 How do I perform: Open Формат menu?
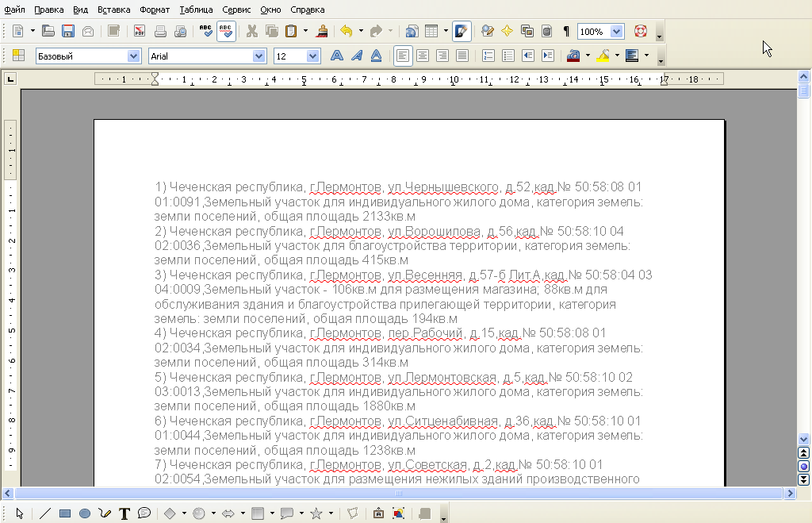155,10
